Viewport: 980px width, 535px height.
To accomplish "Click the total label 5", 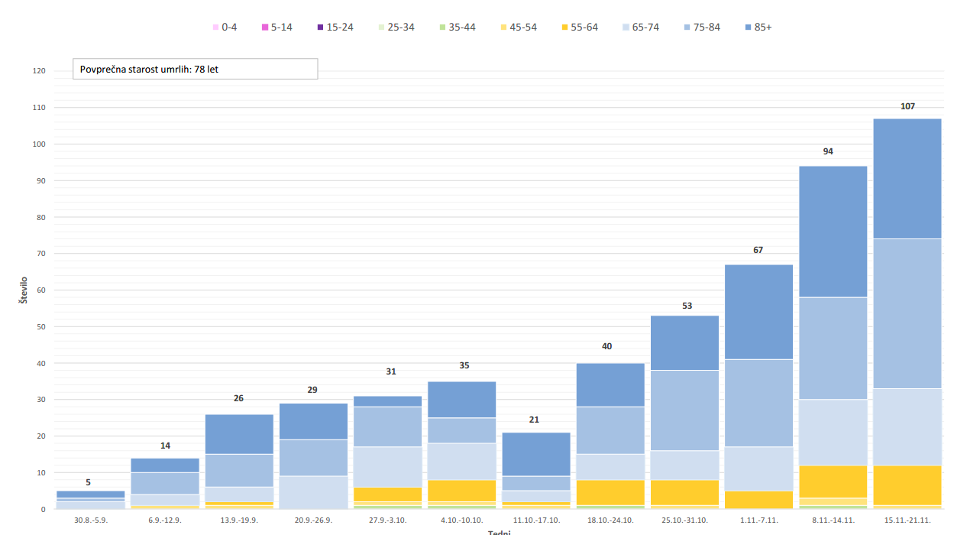I will (88, 482).
